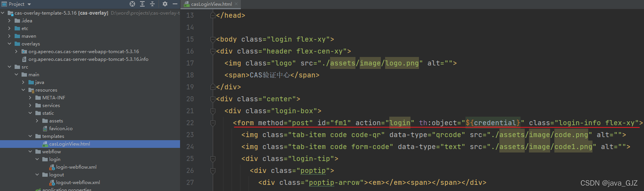Select the services folder row
This screenshot has width=644, height=191.
pyautogui.click(x=90, y=106)
